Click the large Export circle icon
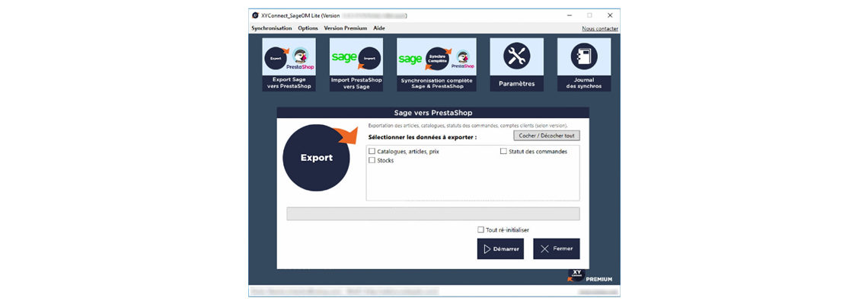 point(317,158)
